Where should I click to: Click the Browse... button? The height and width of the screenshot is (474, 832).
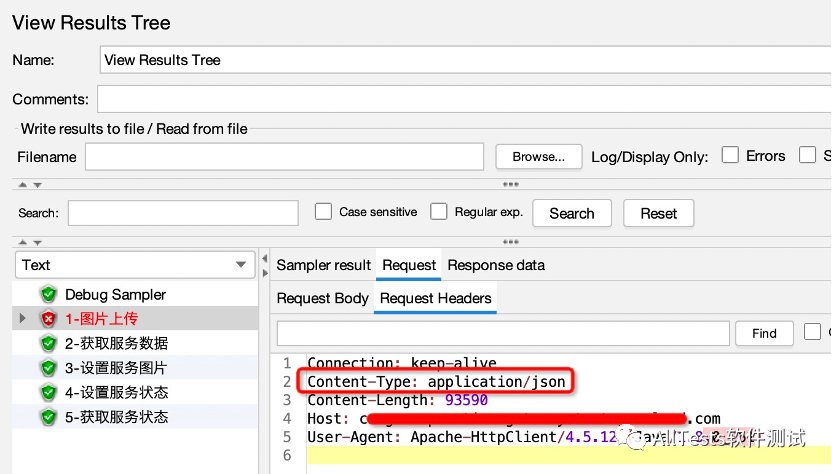click(x=538, y=157)
